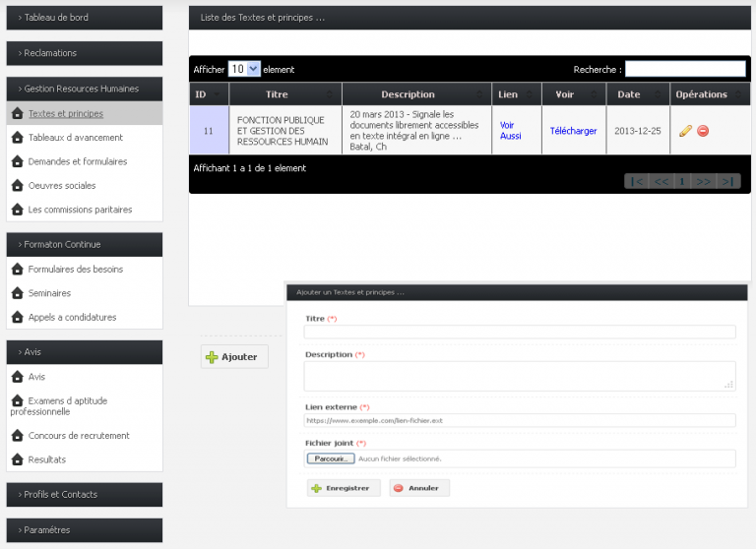756x549 pixels.
Task: Open Demandes et formulaires menu item
Action: pyautogui.click(x=77, y=161)
